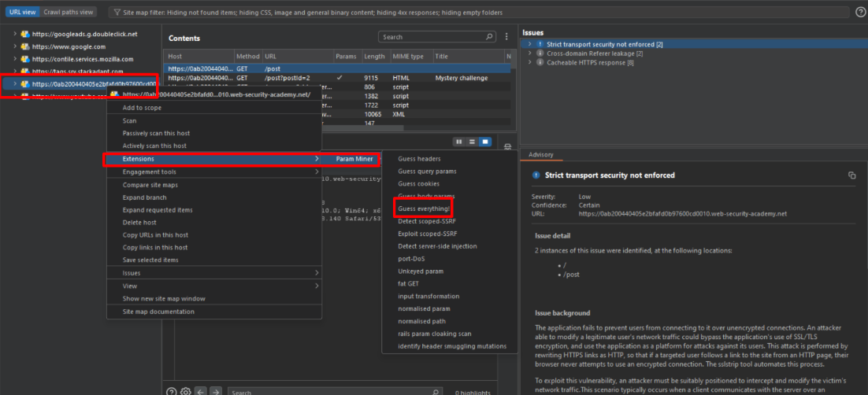Switch to top-bottom stacked layout
The height and width of the screenshot is (395, 868).
point(471,142)
